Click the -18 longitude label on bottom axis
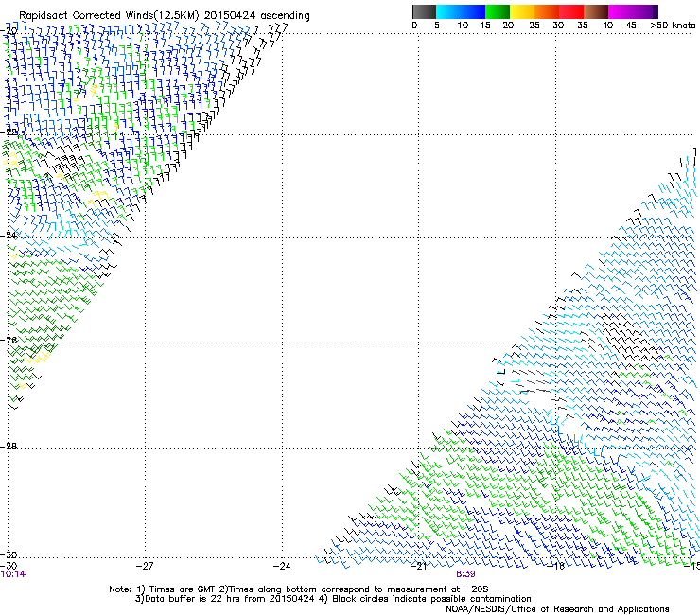Viewport: 700px width, 615px height. [x=555, y=566]
